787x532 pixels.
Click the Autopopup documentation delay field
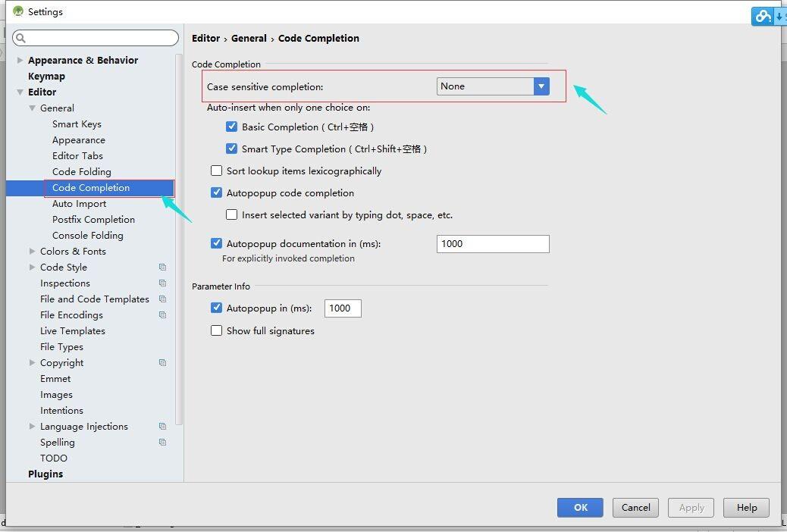point(492,243)
